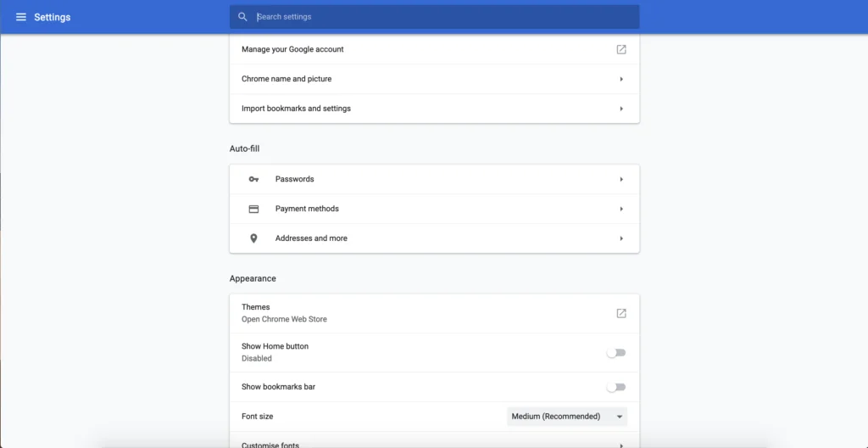
Task: Focus the Search settings input field
Action: pyautogui.click(x=441, y=17)
